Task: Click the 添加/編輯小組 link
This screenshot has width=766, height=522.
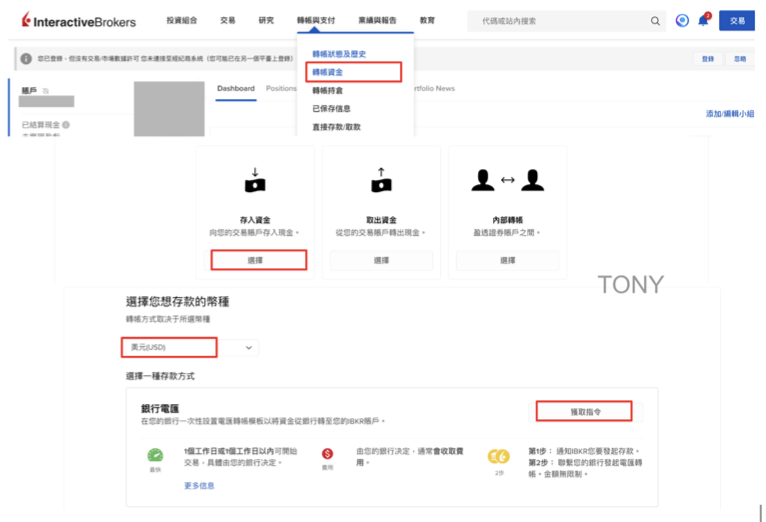Action: tap(729, 114)
